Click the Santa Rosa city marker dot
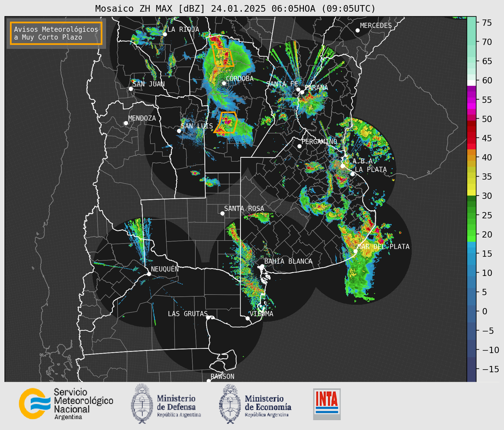504x430 pixels. pyautogui.click(x=222, y=213)
